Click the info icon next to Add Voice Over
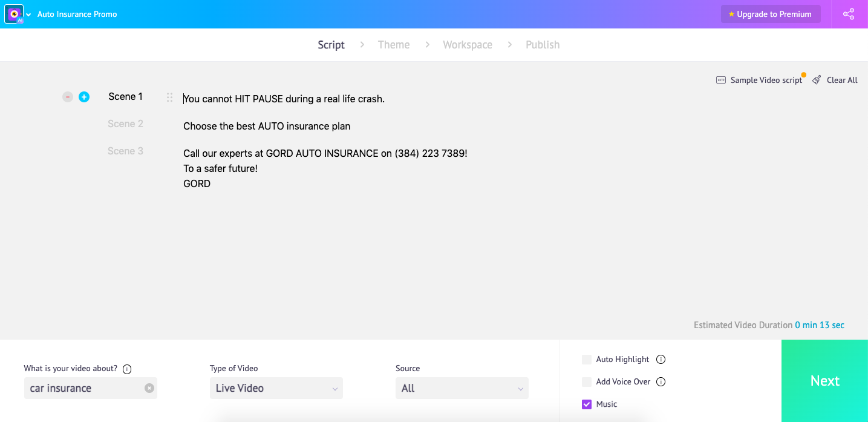868x422 pixels. coord(661,381)
